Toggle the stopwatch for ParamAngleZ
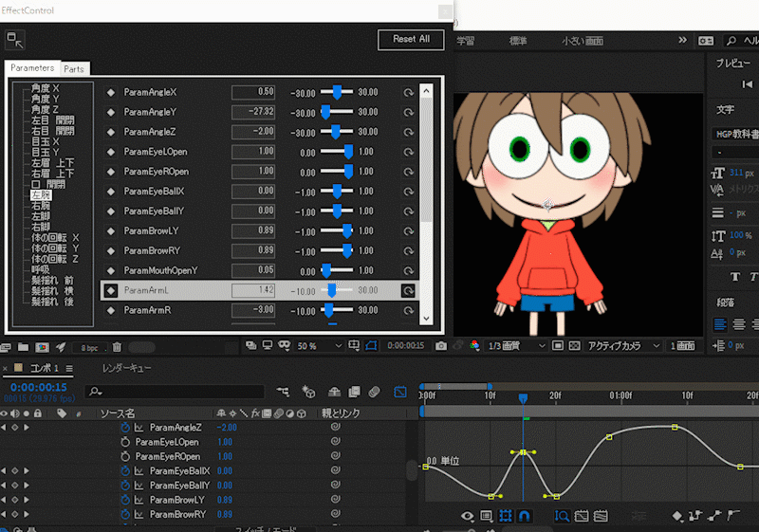Viewport: 759px width, 532px height. (x=125, y=428)
